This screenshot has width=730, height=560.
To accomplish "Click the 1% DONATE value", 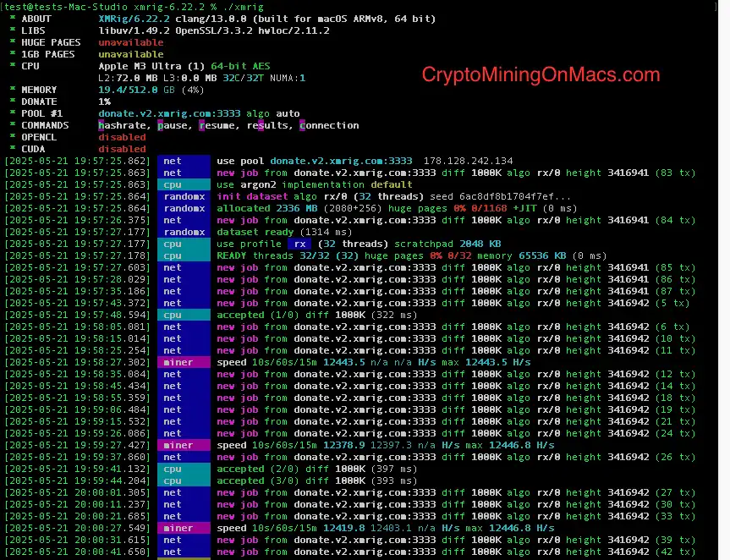I will click(x=104, y=102).
